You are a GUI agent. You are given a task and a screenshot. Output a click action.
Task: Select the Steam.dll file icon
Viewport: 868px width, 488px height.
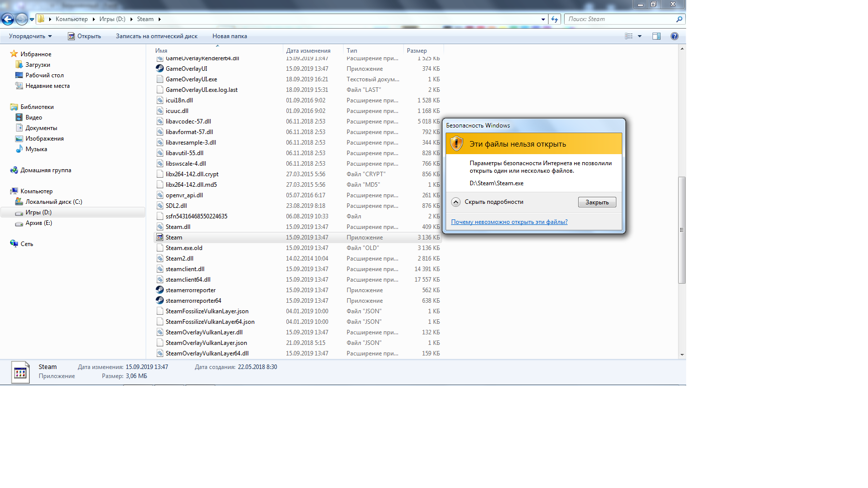pyautogui.click(x=160, y=227)
